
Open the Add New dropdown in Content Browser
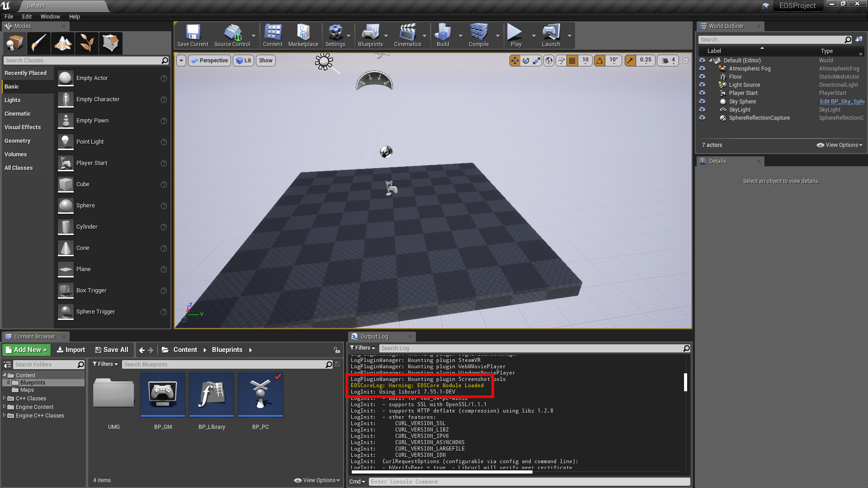click(26, 350)
